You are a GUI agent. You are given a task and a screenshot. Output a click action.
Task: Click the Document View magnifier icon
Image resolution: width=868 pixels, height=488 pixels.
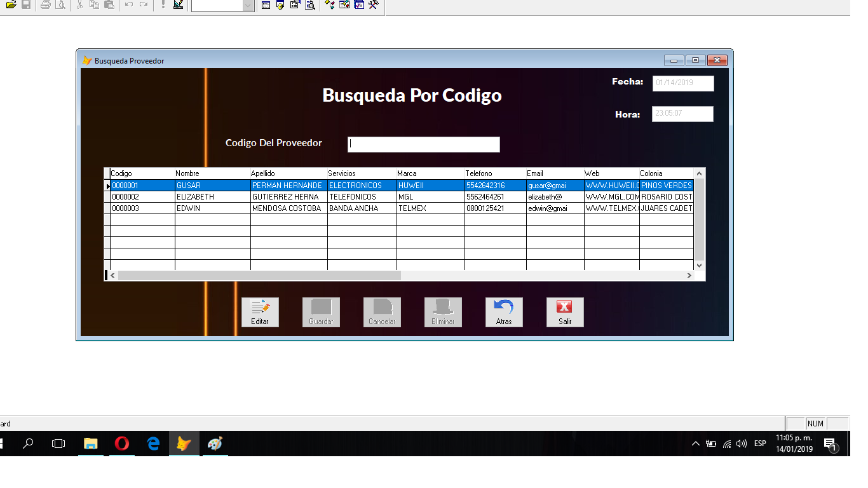coord(310,4)
